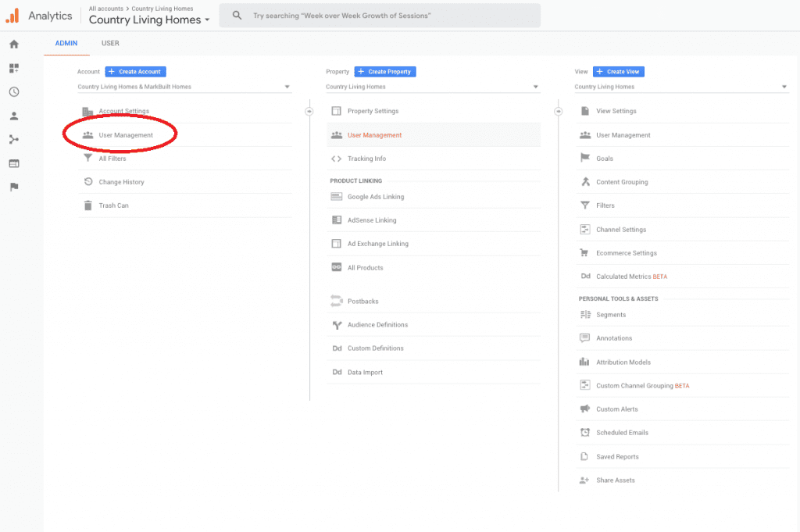Click the Postbacks arrows icon
800x532 pixels.
click(x=336, y=301)
